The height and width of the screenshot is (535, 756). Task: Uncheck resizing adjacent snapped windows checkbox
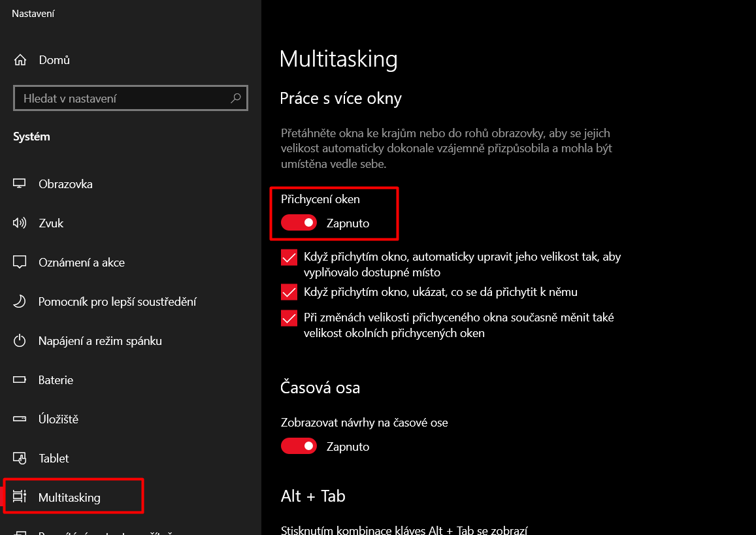[x=289, y=318]
